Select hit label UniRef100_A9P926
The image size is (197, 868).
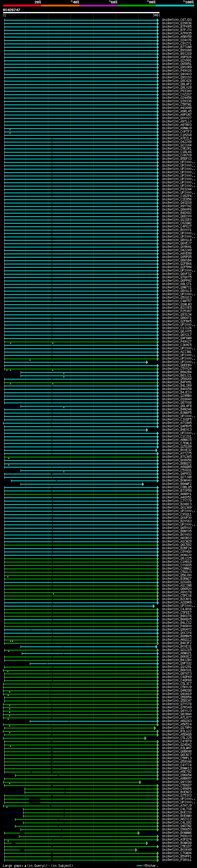pos(177,57)
